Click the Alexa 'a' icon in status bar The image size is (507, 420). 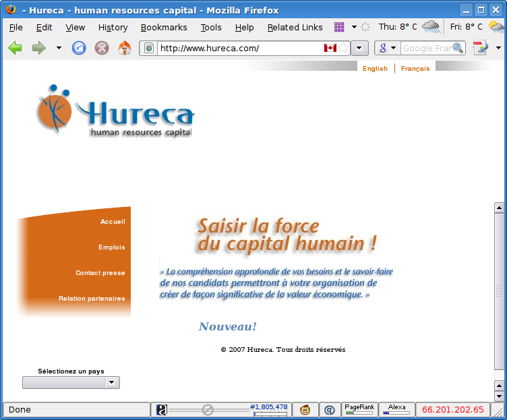coord(162,410)
